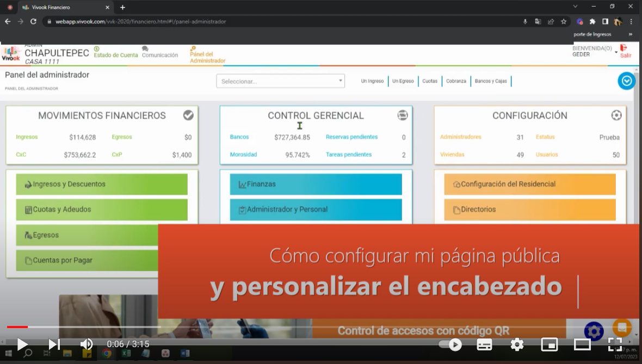Screen dimensions: 642x364
Task: Open the green Cuentas por Pagar button
Action: [87, 261]
